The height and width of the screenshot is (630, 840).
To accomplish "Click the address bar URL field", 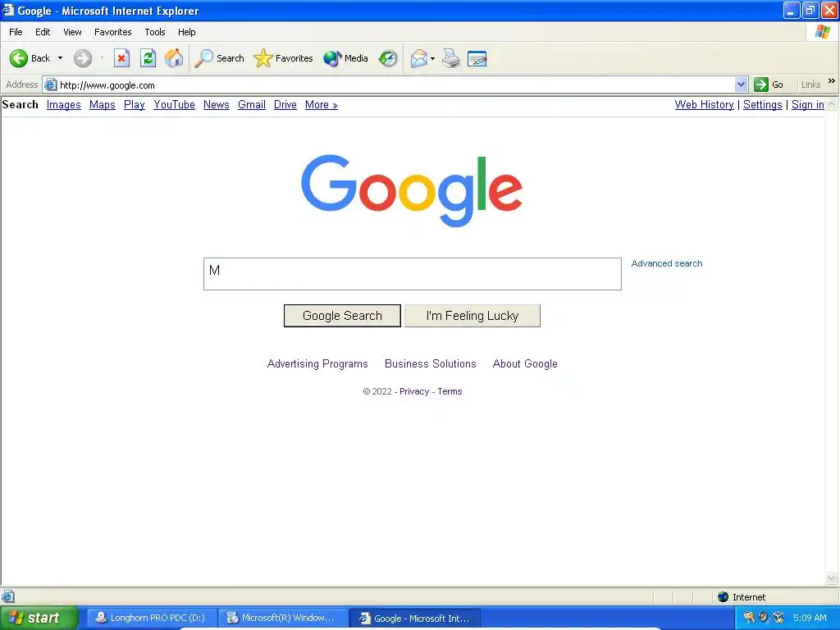I will [395, 84].
